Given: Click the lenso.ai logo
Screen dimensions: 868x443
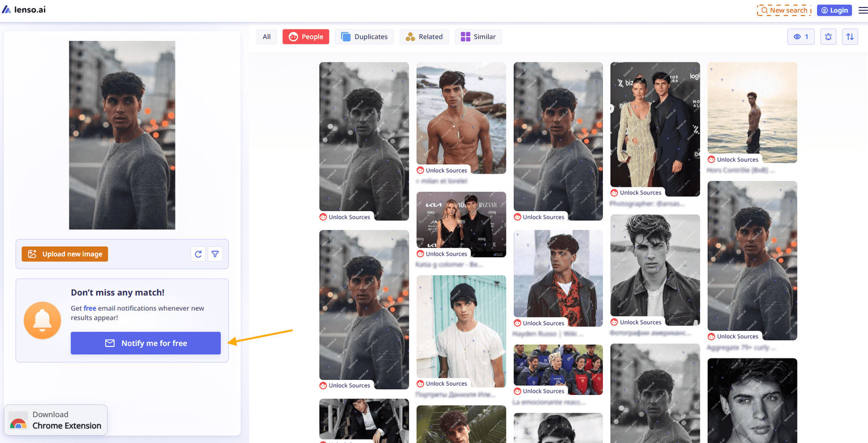Looking at the screenshot, I should click(x=24, y=9).
